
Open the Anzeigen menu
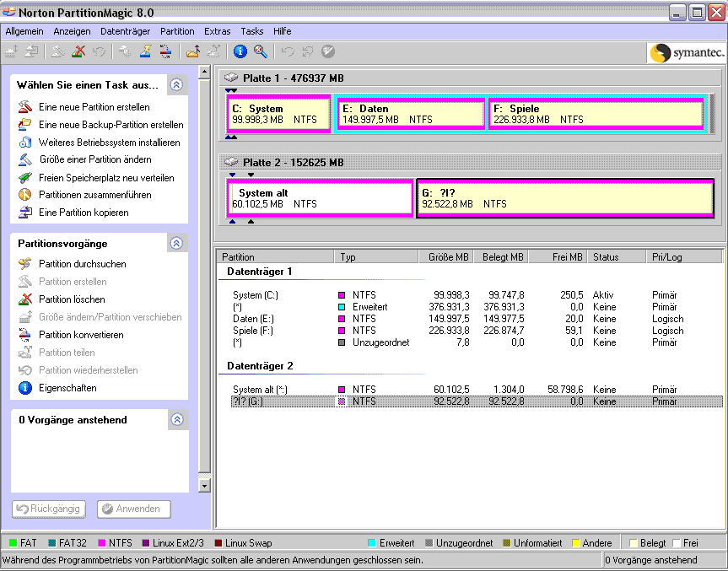pos(72,31)
